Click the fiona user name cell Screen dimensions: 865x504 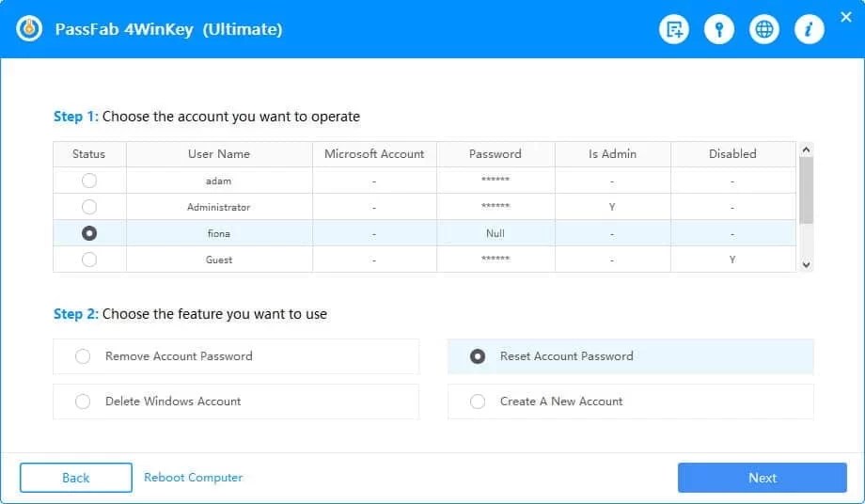click(x=219, y=233)
